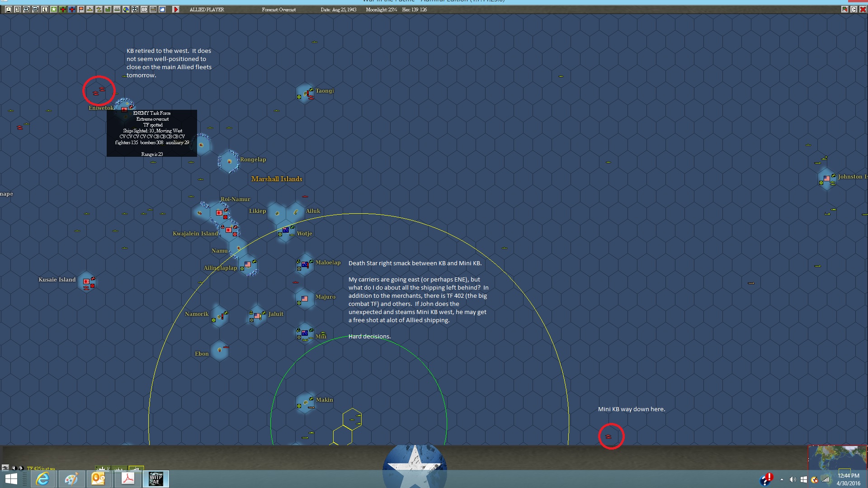
Task: Click the orange flag toolbar icon
Action: click(81, 9)
